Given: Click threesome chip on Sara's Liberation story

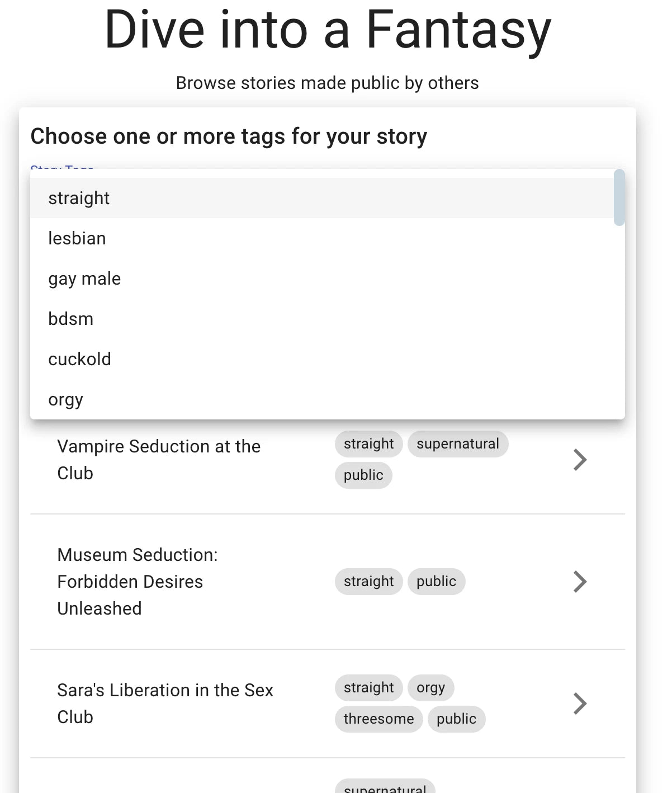Looking at the screenshot, I should (378, 719).
